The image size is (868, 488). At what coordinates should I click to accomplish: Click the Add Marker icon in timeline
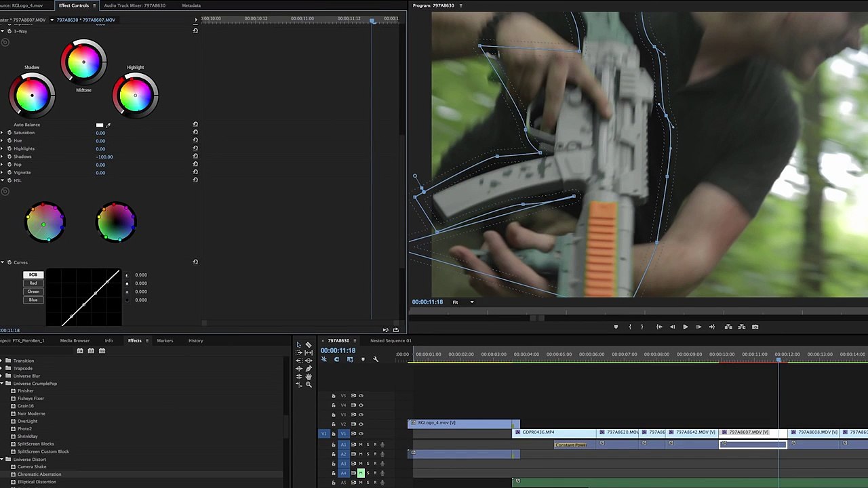click(x=363, y=359)
